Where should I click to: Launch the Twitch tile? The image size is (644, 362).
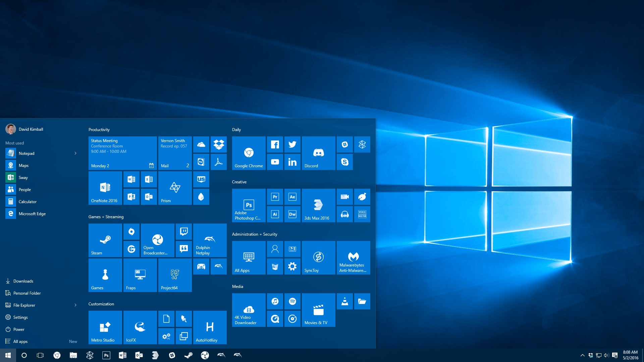point(183,232)
